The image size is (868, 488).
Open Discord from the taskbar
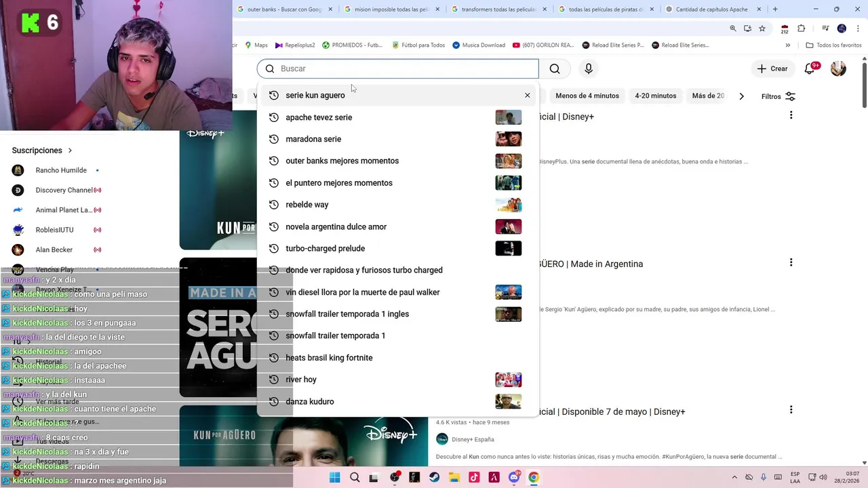point(515,477)
